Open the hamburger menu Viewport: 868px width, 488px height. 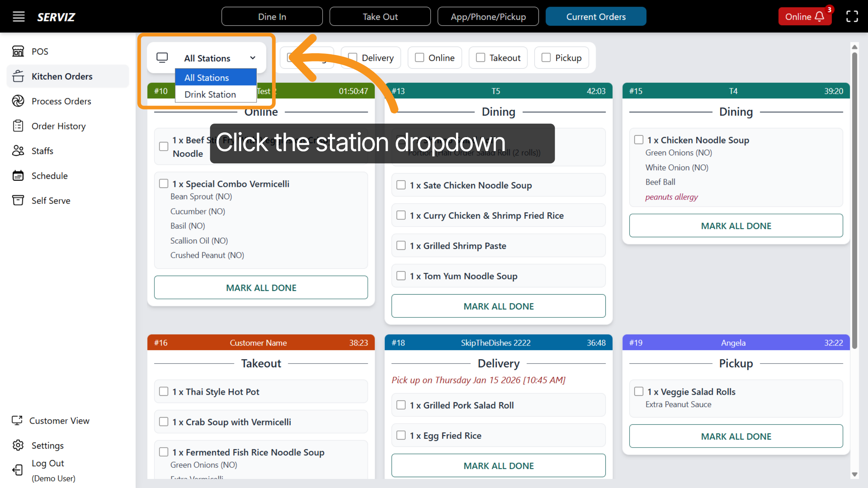click(18, 16)
